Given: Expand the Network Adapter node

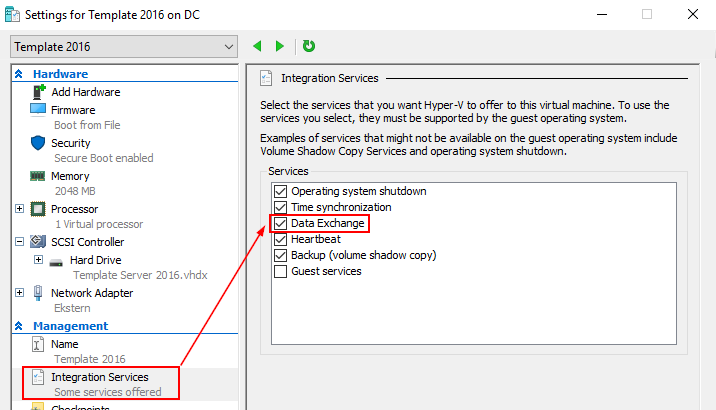Looking at the screenshot, I should coord(20,293).
